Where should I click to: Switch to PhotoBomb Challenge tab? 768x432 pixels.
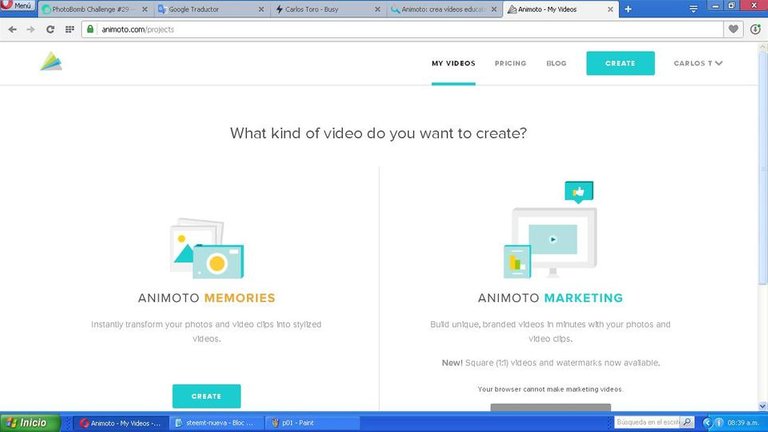coord(96,9)
